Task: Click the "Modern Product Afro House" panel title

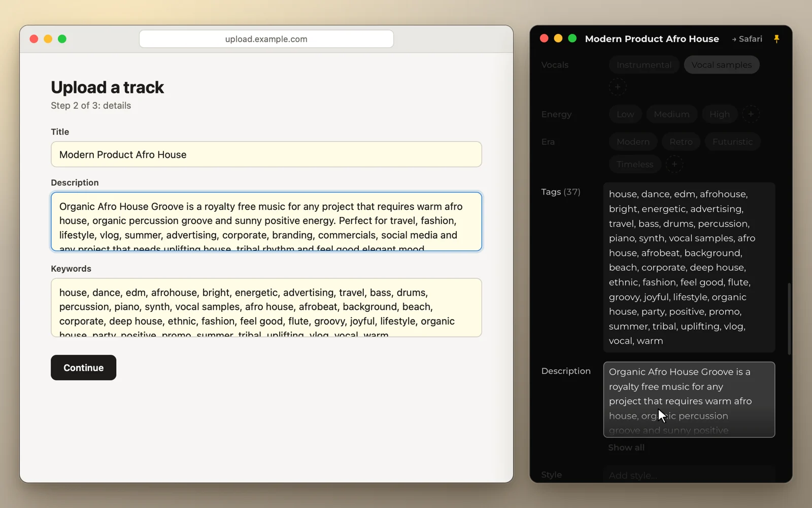Action: tap(652, 39)
